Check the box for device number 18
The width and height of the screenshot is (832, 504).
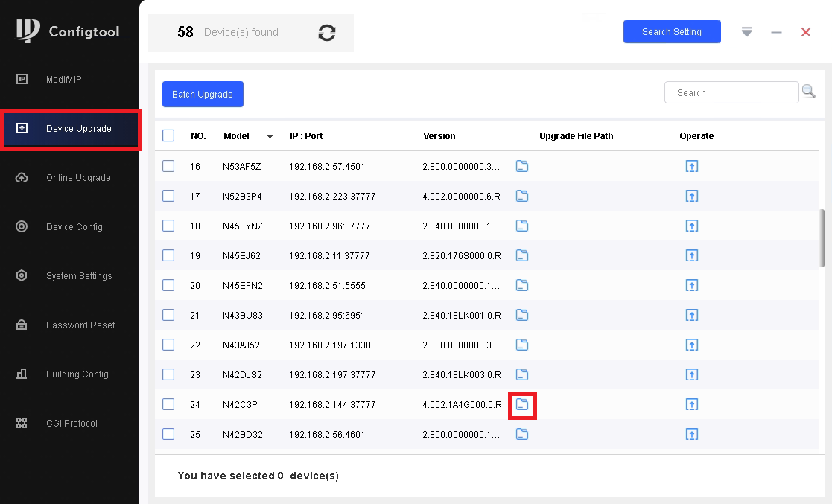pyautogui.click(x=168, y=226)
